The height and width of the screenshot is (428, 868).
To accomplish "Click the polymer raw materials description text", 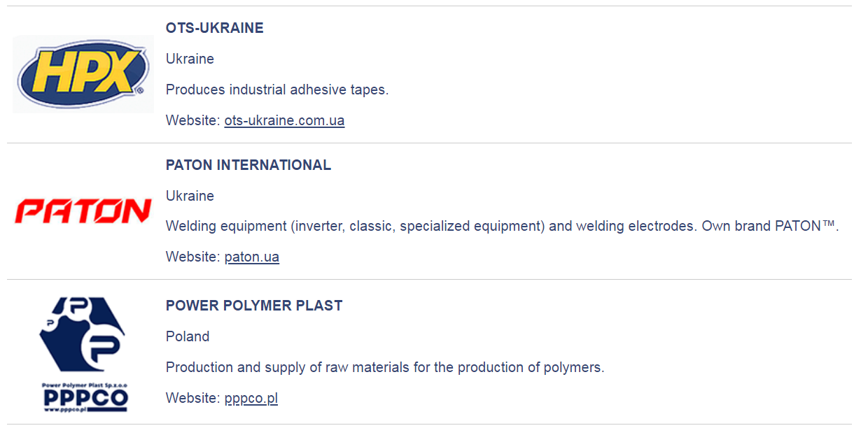I will 384,367.
